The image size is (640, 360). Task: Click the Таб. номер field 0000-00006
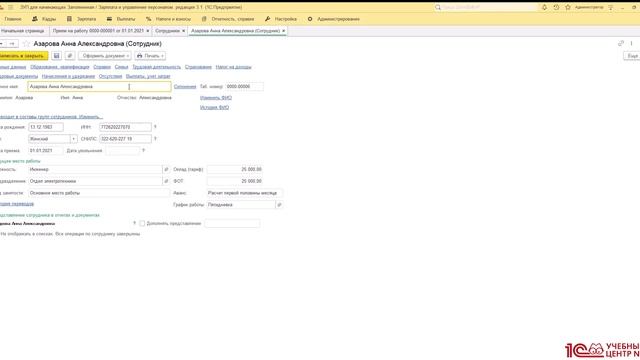pyautogui.click(x=244, y=87)
